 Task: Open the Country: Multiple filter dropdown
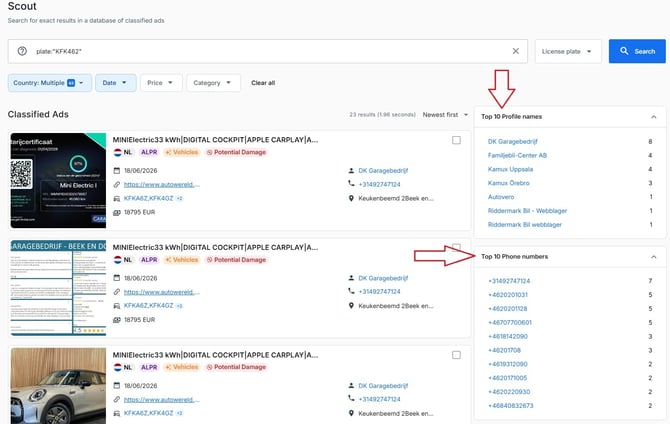(x=50, y=83)
